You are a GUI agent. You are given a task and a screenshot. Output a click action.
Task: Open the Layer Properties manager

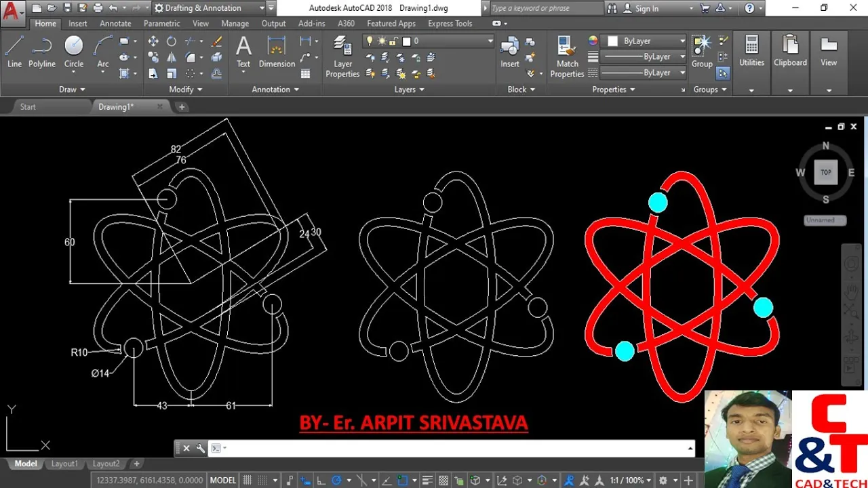(342, 57)
